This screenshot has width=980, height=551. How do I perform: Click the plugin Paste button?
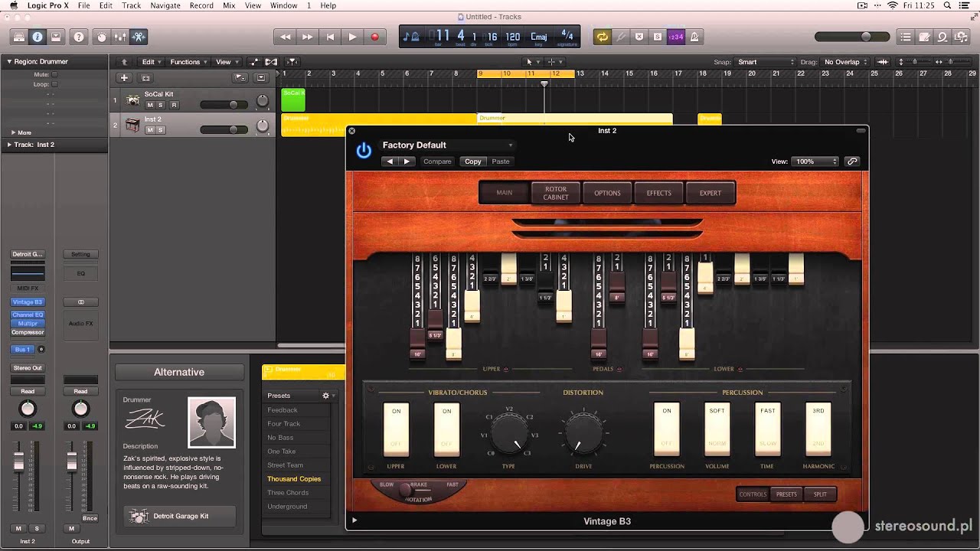click(x=501, y=161)
